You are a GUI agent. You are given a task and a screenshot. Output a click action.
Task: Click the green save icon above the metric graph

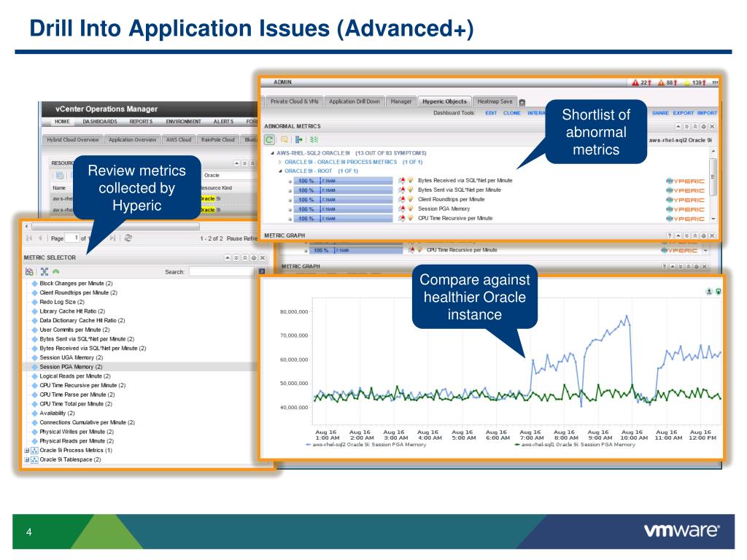[x=719, y=292]
